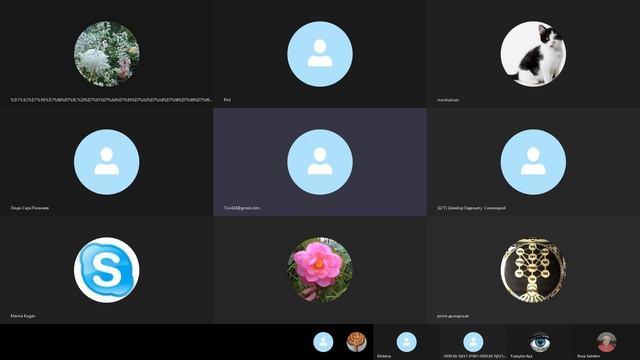This screenshot has width=640, height=360.
Task: Select the default avatar left of the Hebrew-named one
Action: pyautogui.click(x=407, y=342)
